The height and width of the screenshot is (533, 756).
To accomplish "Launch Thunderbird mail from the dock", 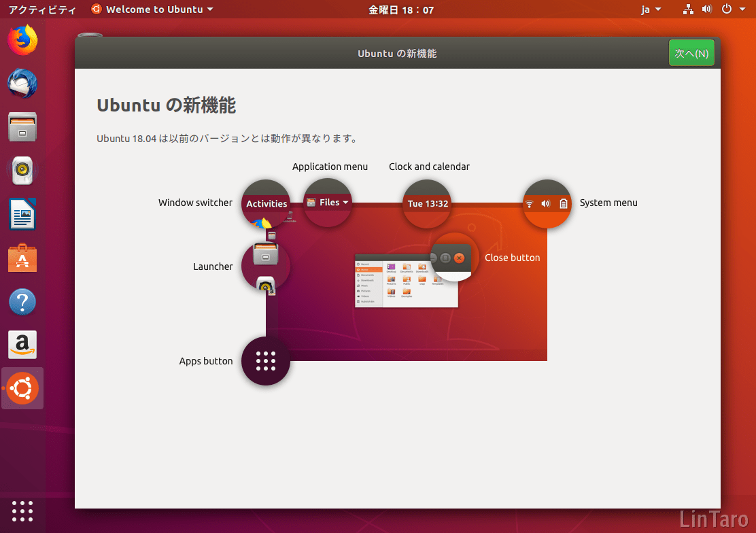I will (22, 84).
